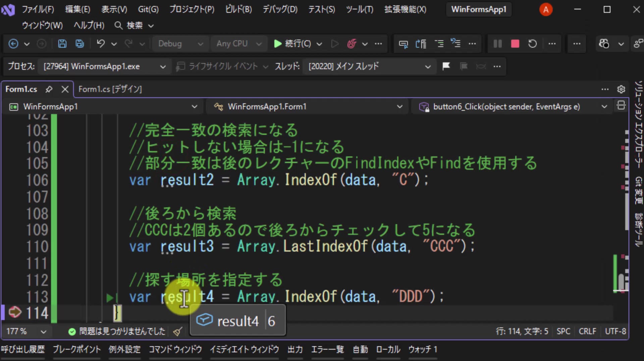Stop debugging with the red square
Screen dimensions: 644x361
(515, 44)
